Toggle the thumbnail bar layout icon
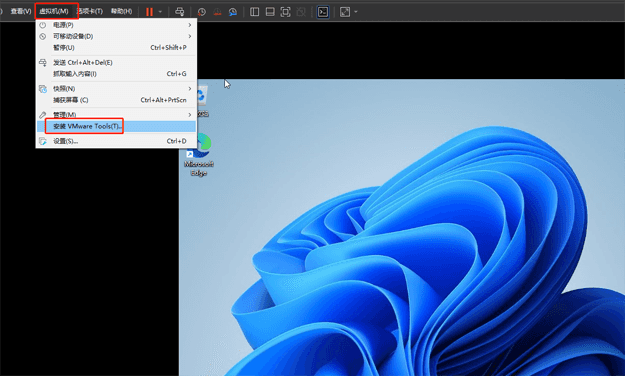 tap(270, 12)
